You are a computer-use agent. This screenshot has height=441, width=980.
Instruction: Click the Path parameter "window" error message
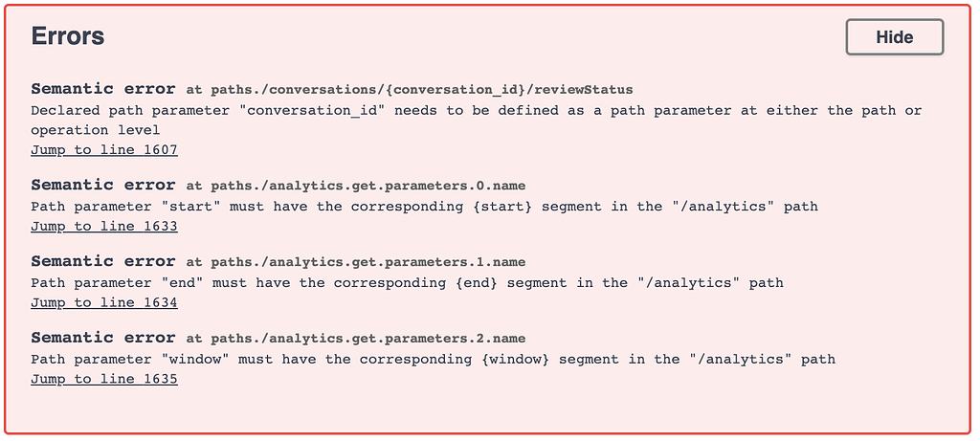[433, 360]
